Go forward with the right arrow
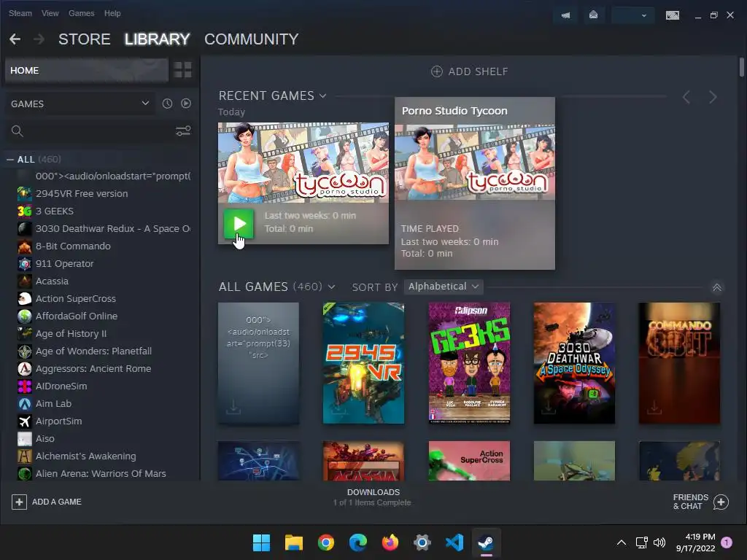 coord(39,39)
